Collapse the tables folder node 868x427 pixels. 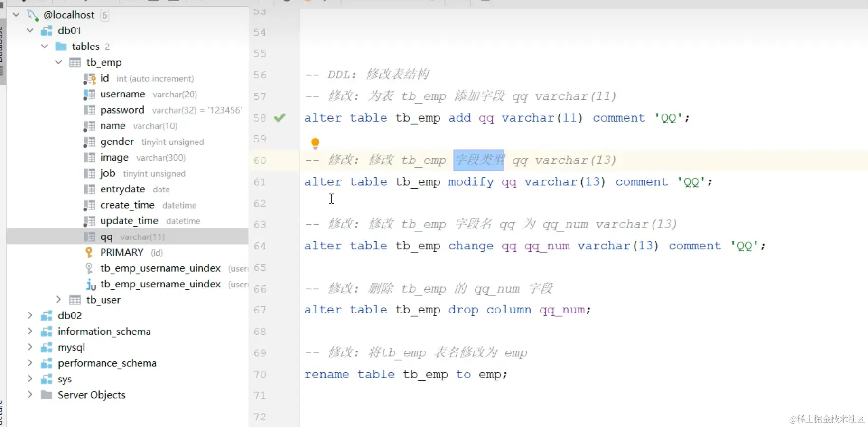point(45,47)
